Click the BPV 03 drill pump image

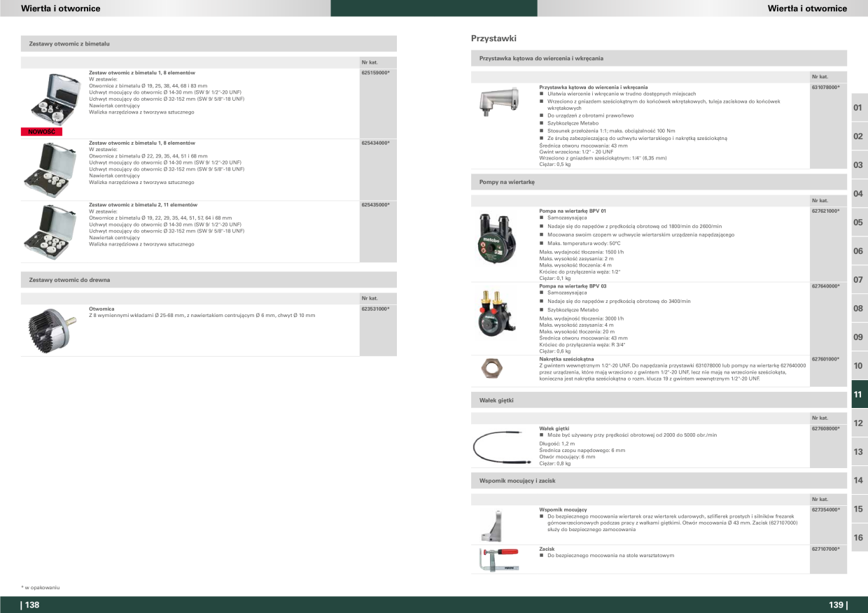(498, 312)
